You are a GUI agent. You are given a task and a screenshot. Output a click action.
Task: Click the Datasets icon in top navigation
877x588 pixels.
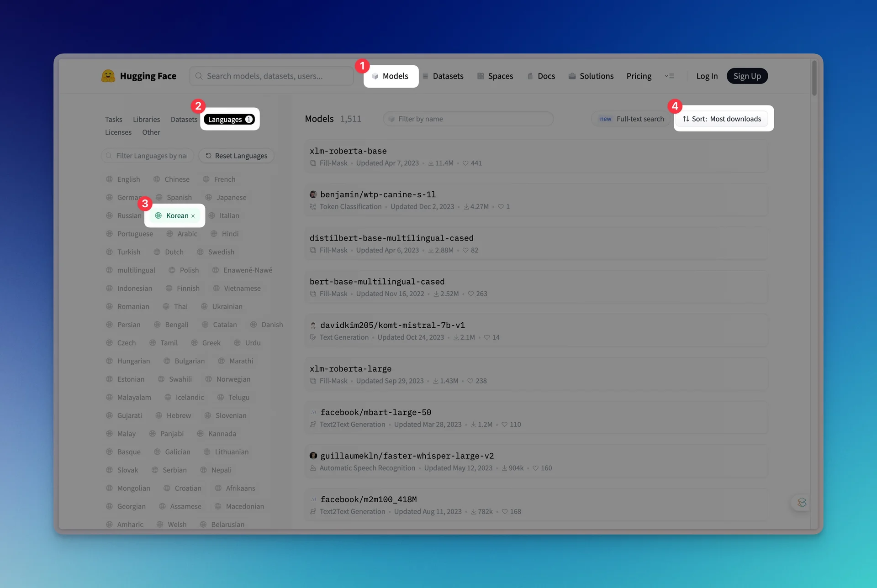click(425, 76)
